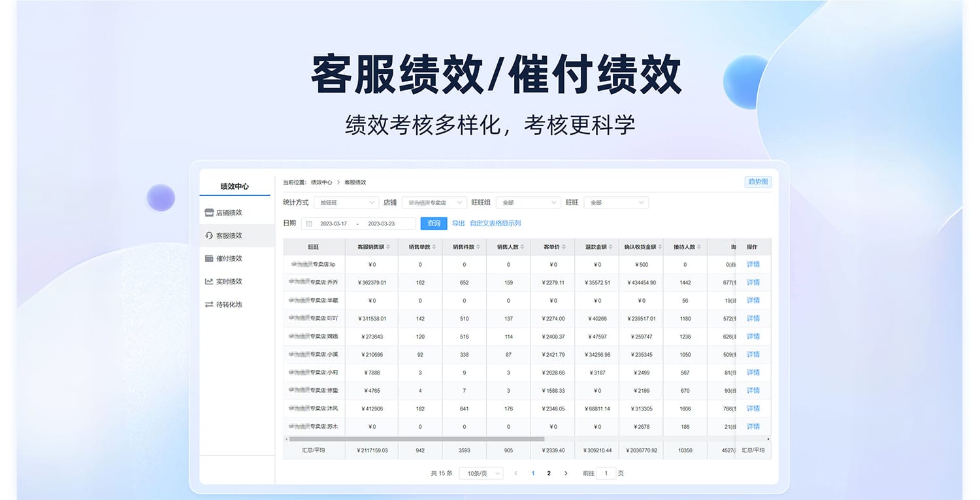980x500 pixels.
Task: Open the 旺旺 filter dropdown
Action: coord(615,203)
